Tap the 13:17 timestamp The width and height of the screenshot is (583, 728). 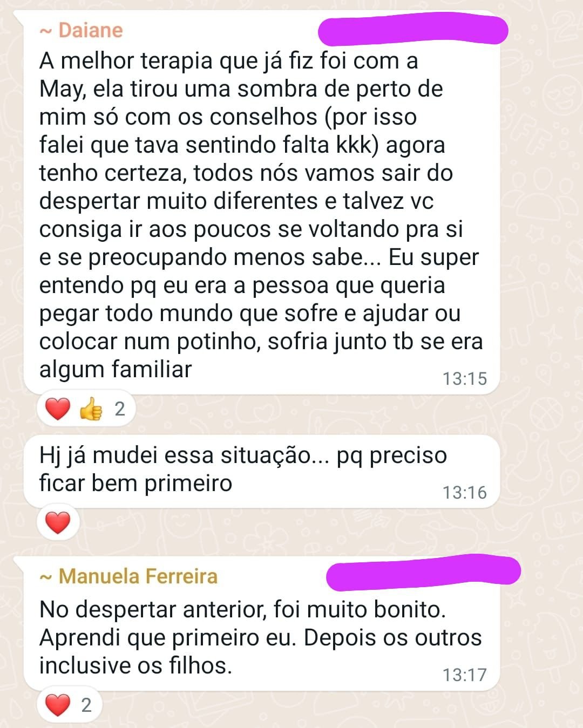pyautogui.click(x=464, y=675)
